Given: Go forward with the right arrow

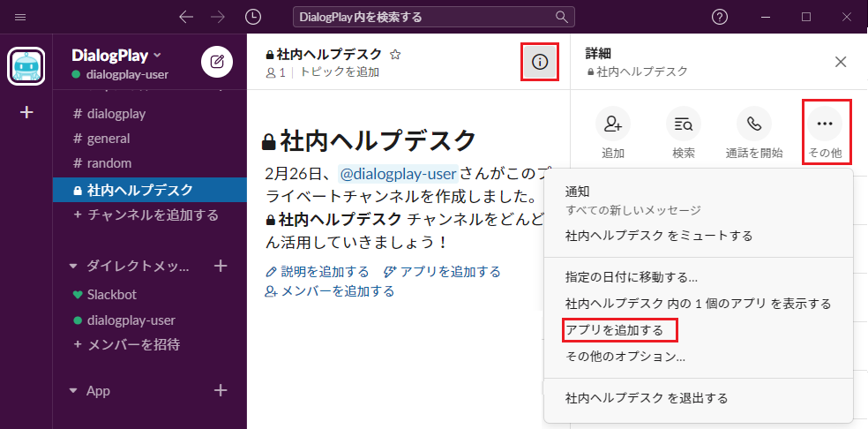Looking at the screenshot, I should [218, 17].
